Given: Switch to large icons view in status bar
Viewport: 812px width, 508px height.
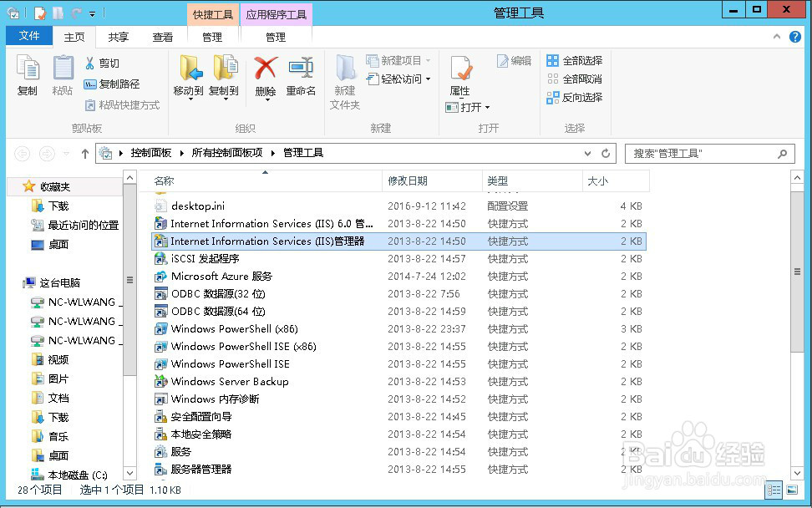Looking at the screenshot, I should tap(792, 490).
